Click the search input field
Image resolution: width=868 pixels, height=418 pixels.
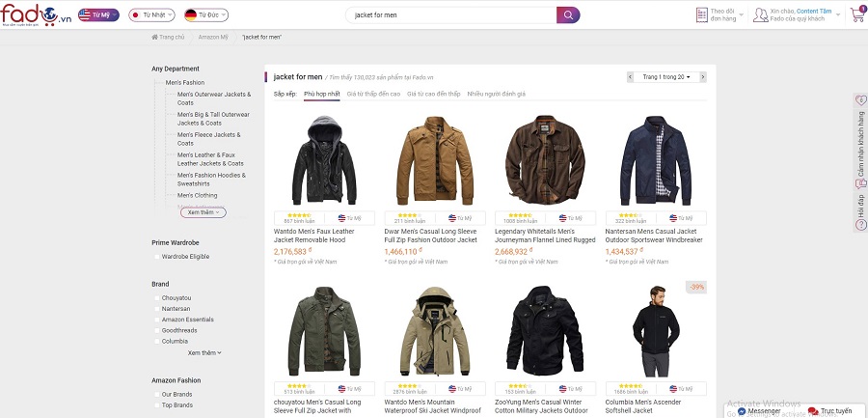pos(451,15)
